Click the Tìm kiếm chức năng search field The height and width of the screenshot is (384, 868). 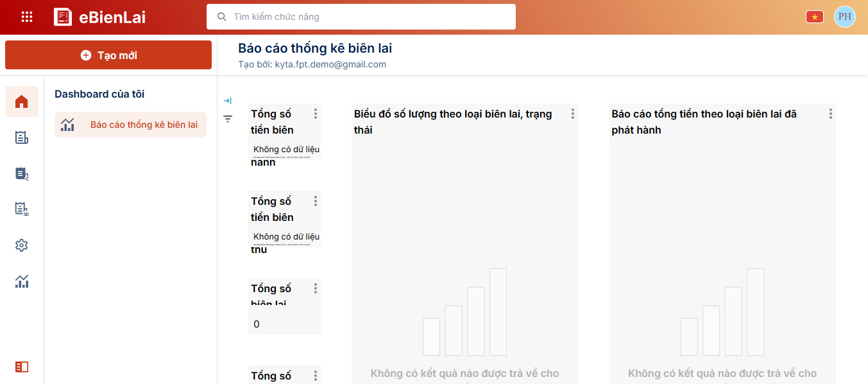[x=361, y=17]
